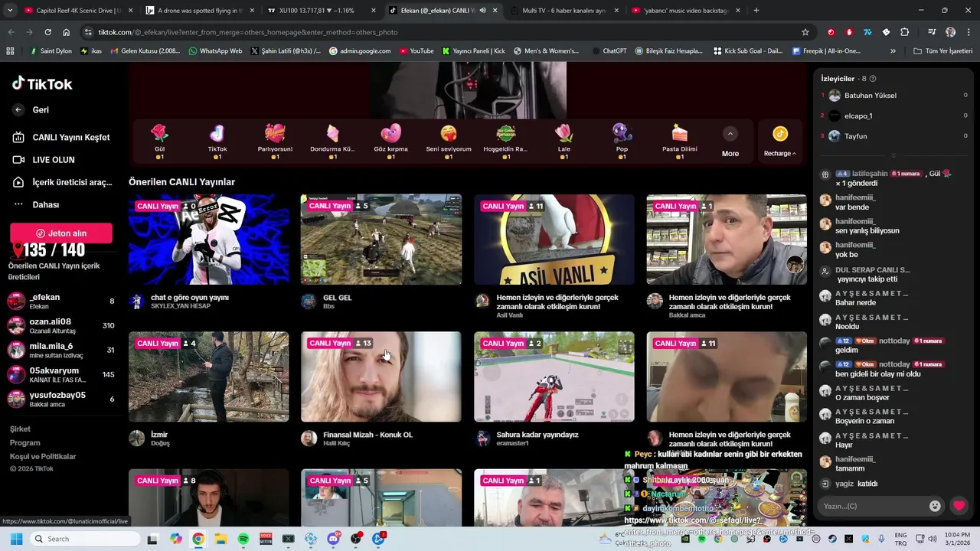Send the Parlıyorsun! gift
This screenshot has height=551, width=980.
(275, 142)
